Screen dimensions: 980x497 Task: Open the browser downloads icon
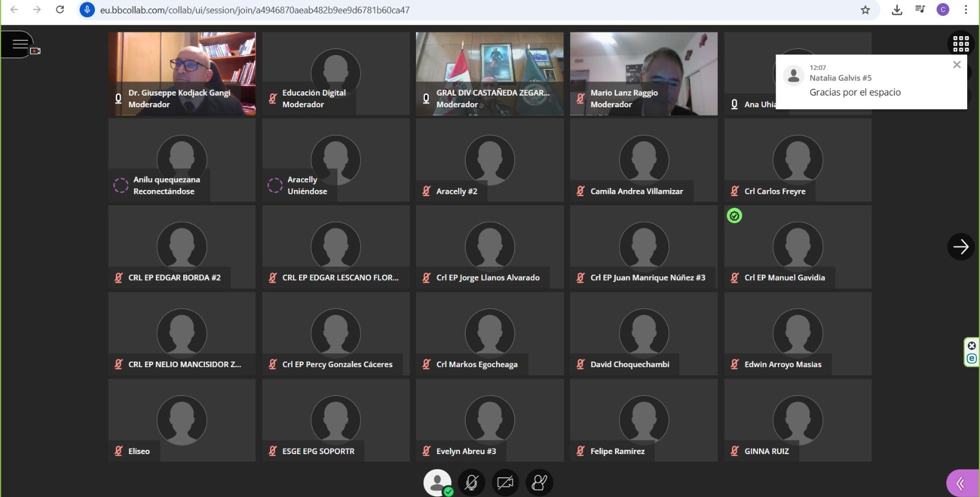tap(897, 10)
